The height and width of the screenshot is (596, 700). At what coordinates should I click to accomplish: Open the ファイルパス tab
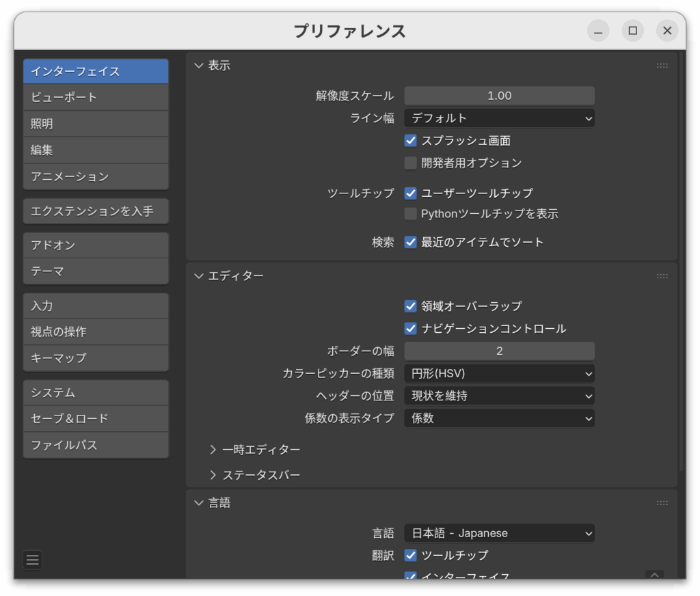point(96,445)
